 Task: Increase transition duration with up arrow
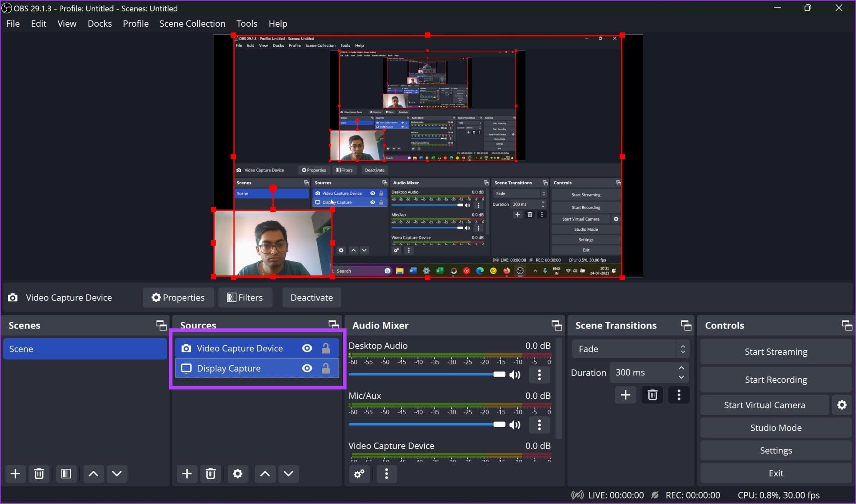(x=681, y=368)
